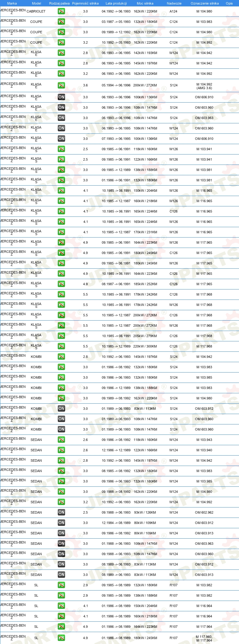This screenshot has width=239, height=644.
Task: Click PB icon for COUPE M 103.983
Action: tap(61, 22)
